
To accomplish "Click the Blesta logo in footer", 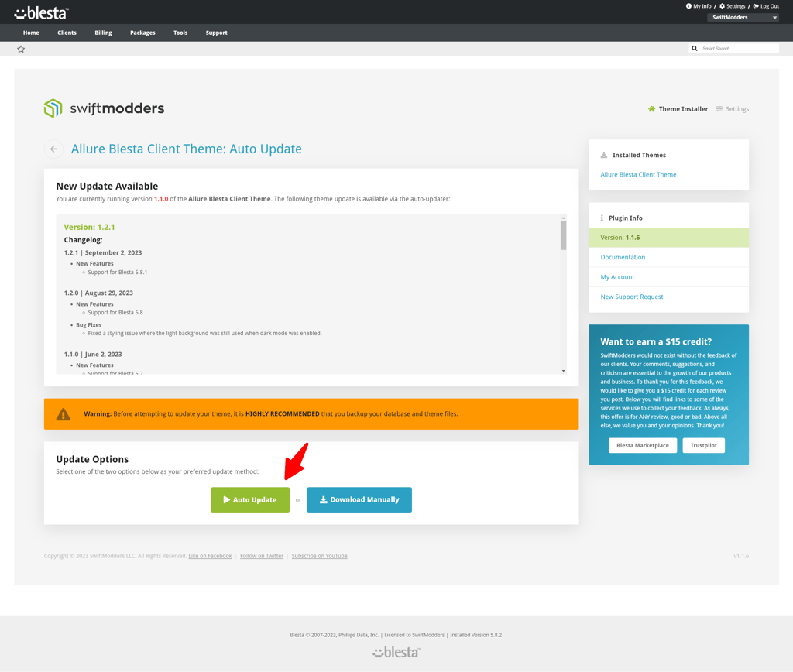I will point(396,653).
